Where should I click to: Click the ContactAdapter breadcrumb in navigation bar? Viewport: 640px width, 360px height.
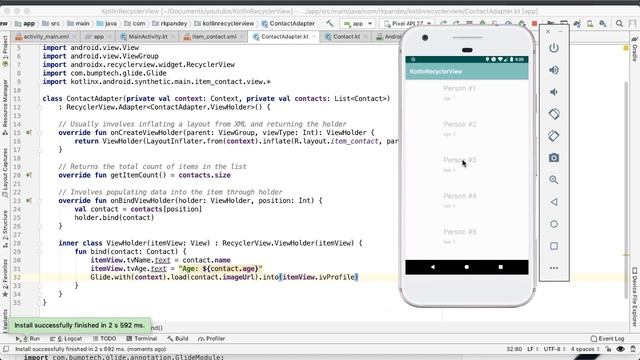pos(288,24)
